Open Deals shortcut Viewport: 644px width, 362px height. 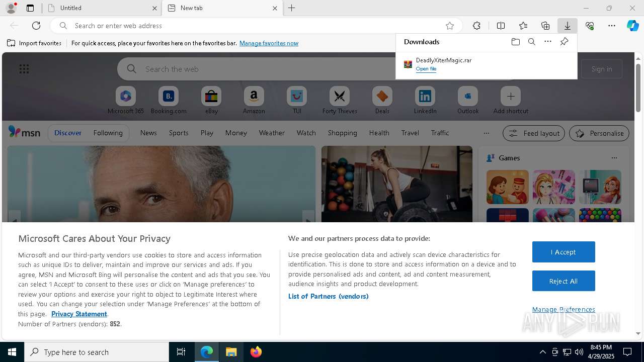pos(382,101)
